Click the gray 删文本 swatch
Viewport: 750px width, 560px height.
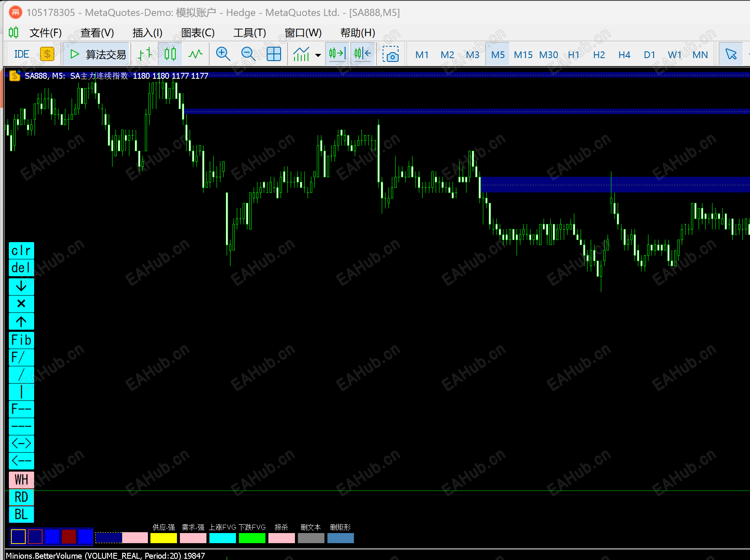(x=311, y=538)
